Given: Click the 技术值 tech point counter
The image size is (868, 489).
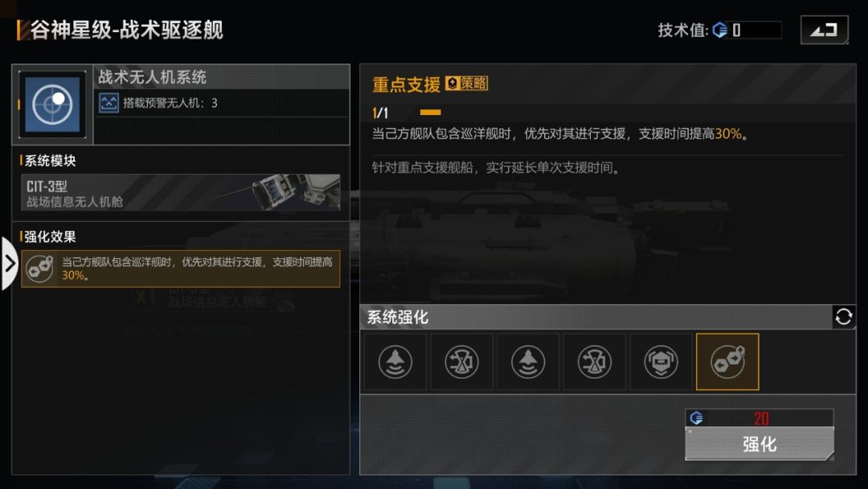Looking at the screenshot, I should (719, 30).
